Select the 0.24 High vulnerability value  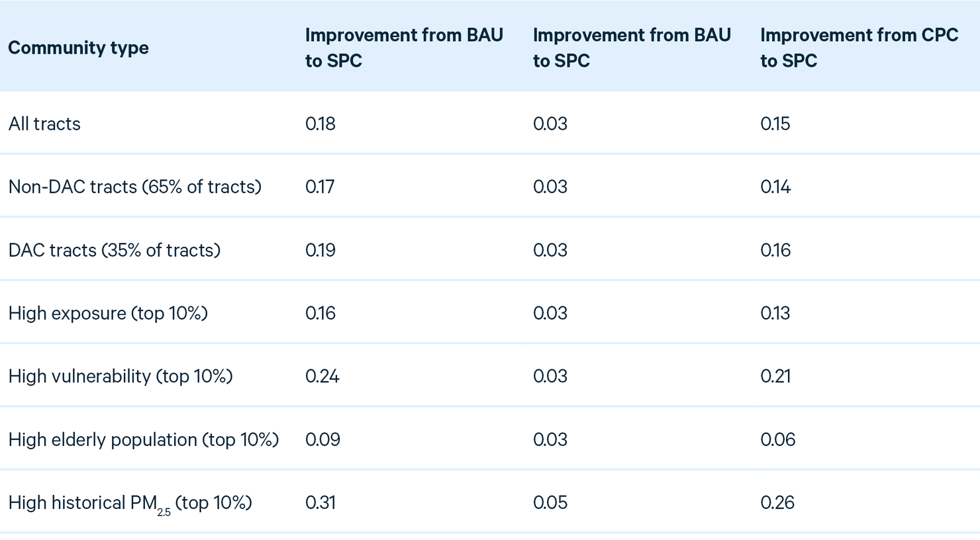pyautogui.click(x=322, y=376)
